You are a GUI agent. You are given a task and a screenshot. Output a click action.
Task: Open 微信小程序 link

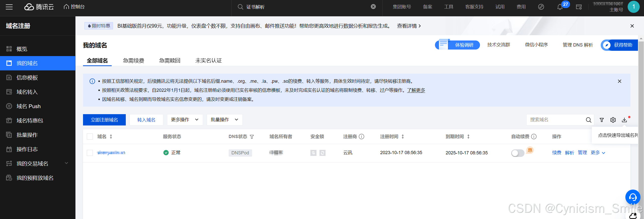pos(536,45)
